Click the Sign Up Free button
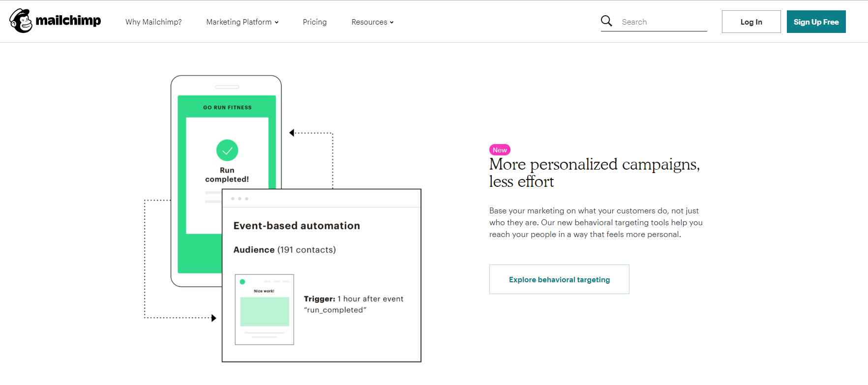Image resolution: width=868 pixels, height=385 pixels. pos(816,22)
